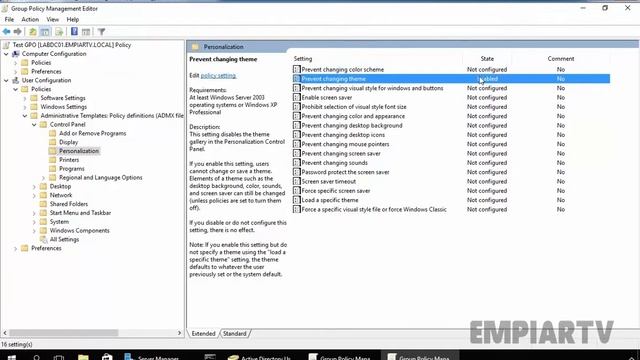Open Server Manager from the taskbar
This screenshot has width=640, height=360.
click(151, 357)
